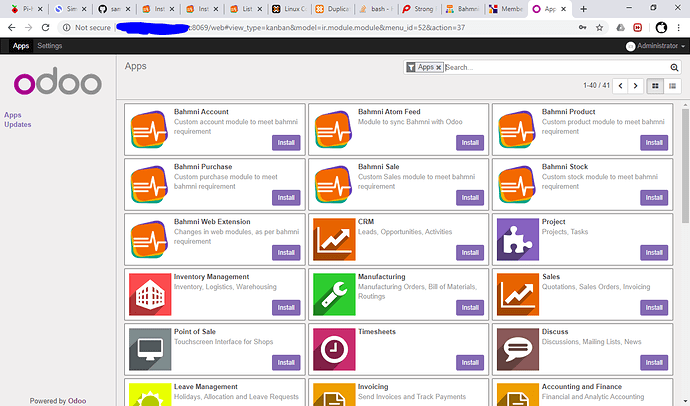
Task: Select the Discuss speech bubble icon
Action: pyautogui.click(x=518, y=349)
